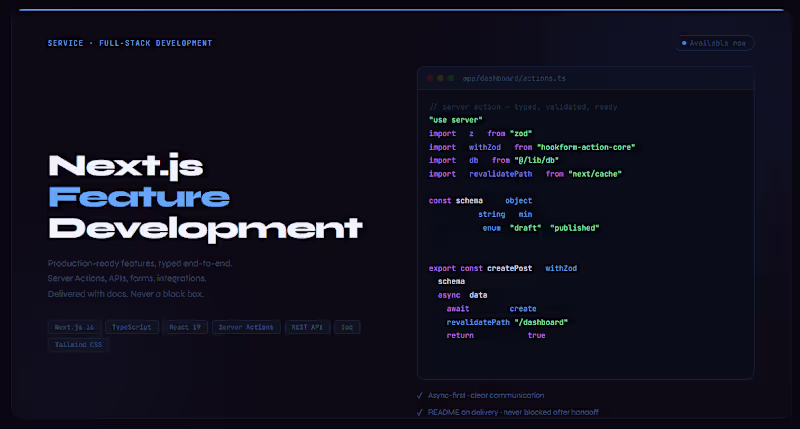Viewport: 800px width, 429px height.
Task: Click the checkmark beside "Async-first"
Action: 420,395
